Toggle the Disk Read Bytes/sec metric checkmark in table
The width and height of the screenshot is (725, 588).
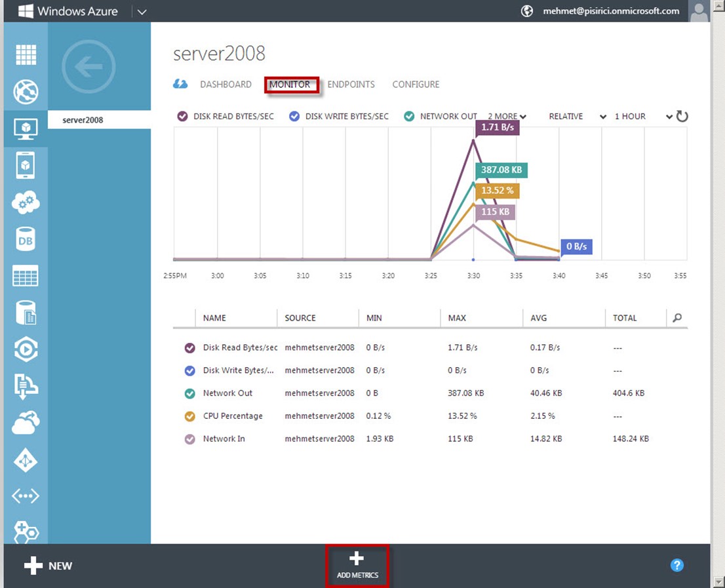(190, 347)
